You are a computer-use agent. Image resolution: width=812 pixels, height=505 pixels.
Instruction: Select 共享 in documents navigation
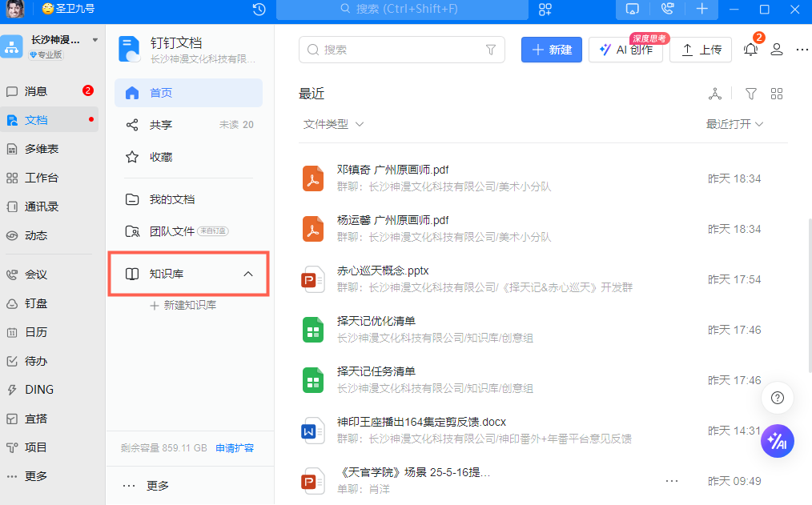point(161,125)
